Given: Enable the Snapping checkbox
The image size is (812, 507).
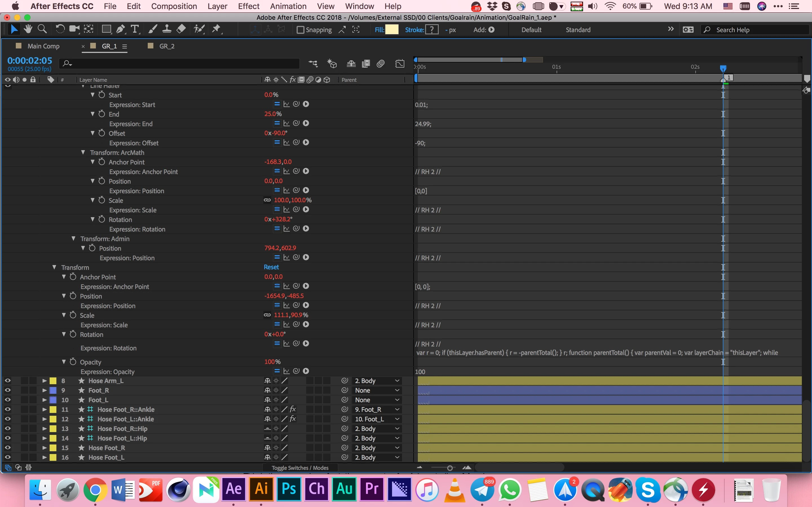Looking at the screenshot, I should click(x=300, y=30).
